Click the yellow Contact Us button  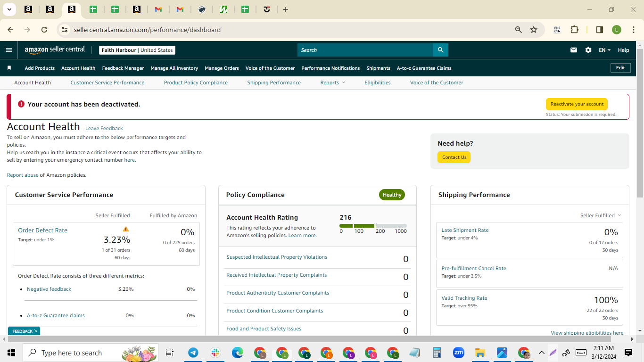click(454, 157)
